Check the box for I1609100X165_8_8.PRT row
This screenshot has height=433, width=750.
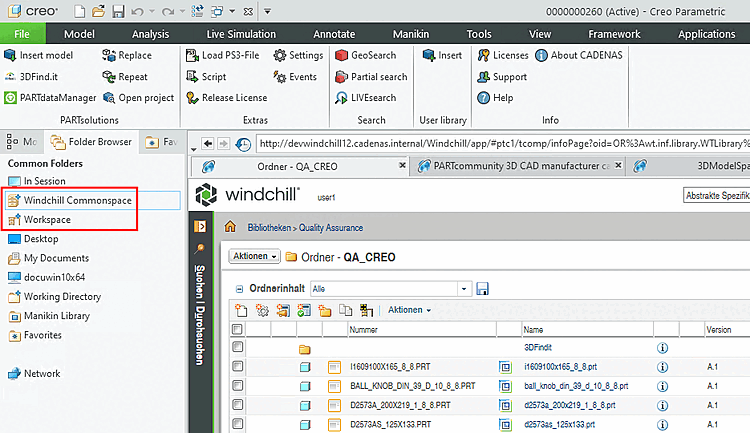[238, 366]
